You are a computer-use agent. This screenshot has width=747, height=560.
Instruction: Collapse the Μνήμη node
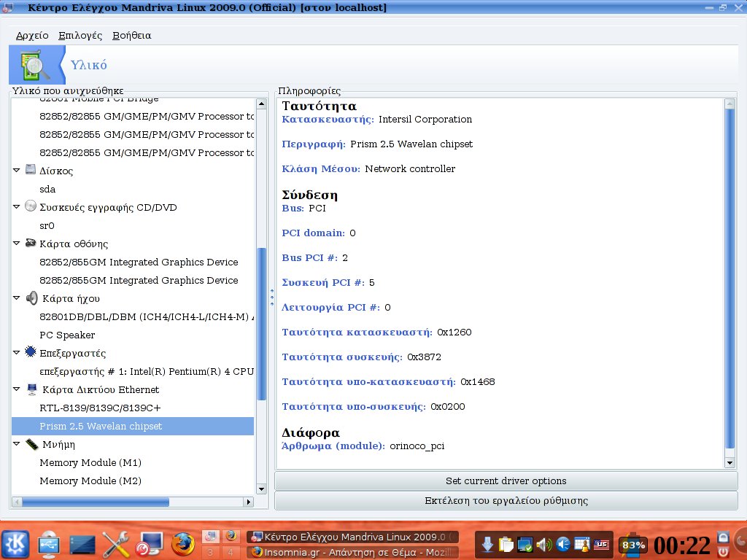pyautogui.click(x=16, y=444)
